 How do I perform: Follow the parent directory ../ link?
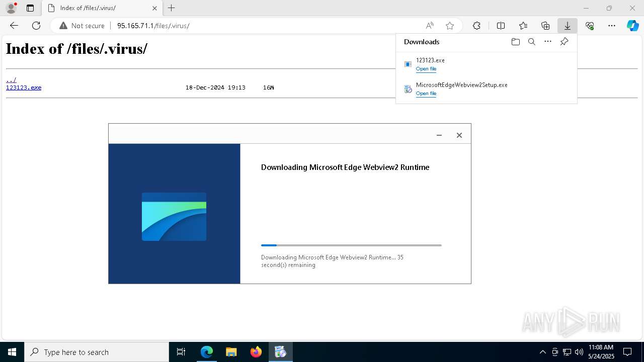click(x=11, y=80)
